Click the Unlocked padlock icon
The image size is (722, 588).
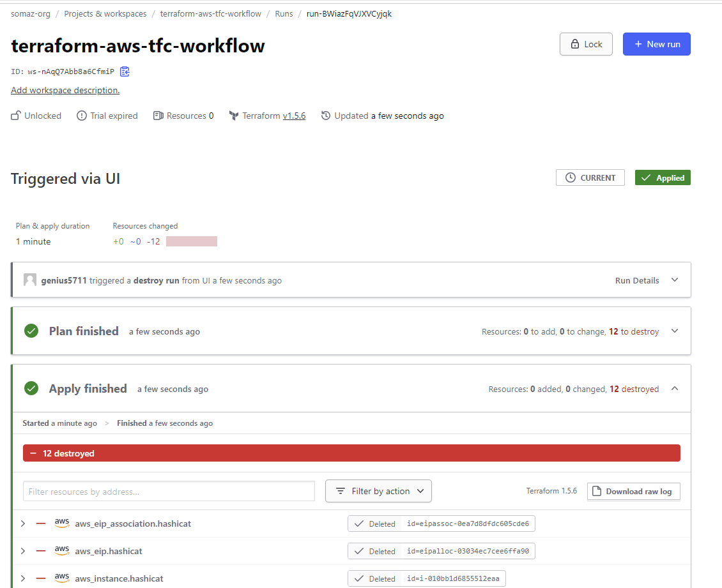(x=16, y=116)
